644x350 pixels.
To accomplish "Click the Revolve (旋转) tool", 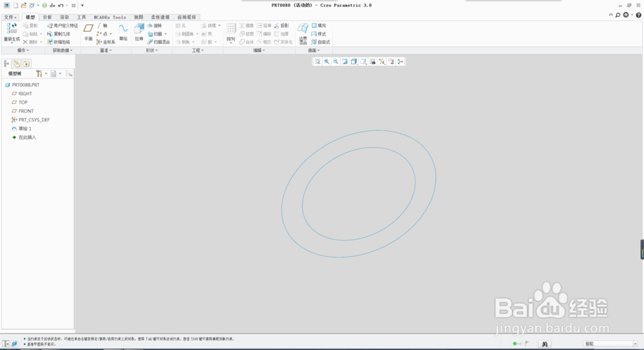I will tap(155, 26).
